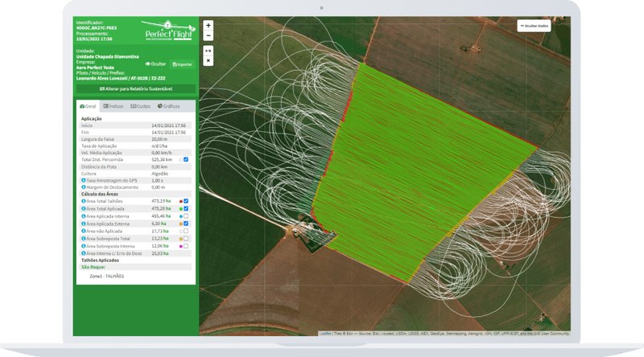Activate the map measure distance tool
This screenshot has width=644, height=357.
pyautogui.click(x=208, y=50)
